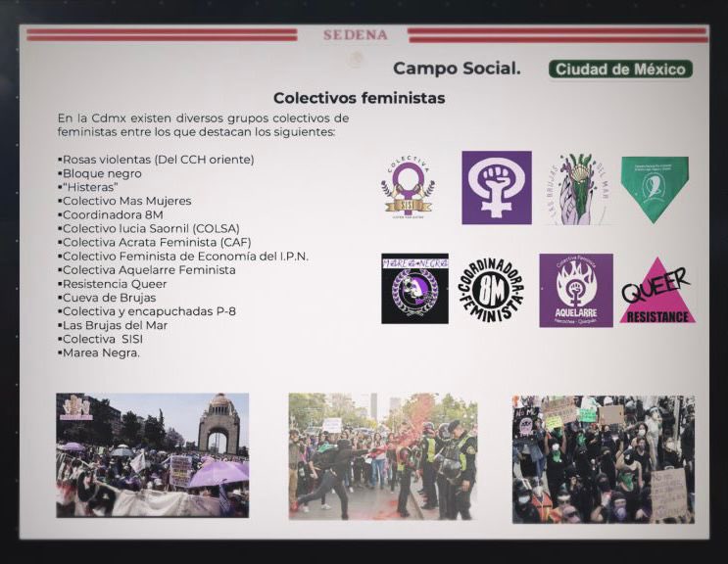728x564 pixels.
Task: Click the Ciudad de México green badge
Action: pos(621,70)
